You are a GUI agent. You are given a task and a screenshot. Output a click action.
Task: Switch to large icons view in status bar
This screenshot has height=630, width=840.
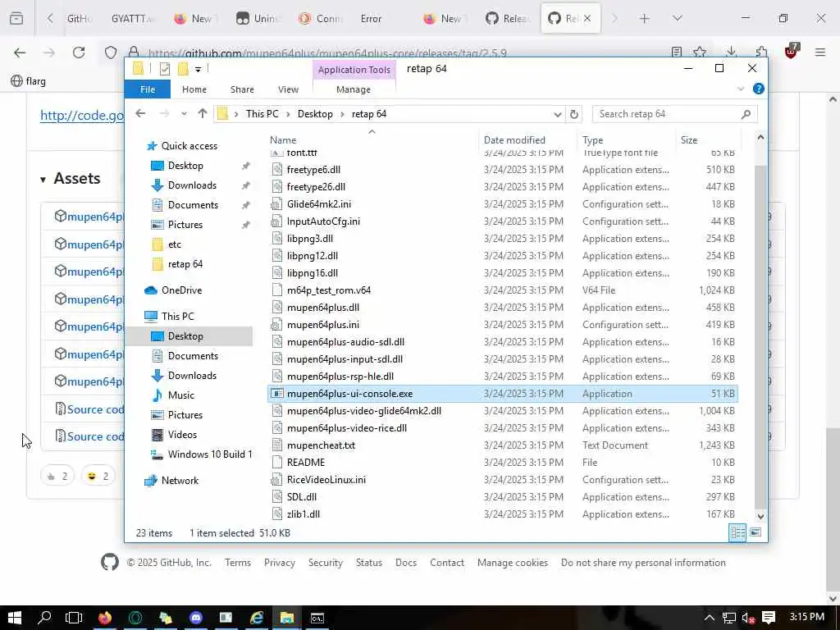coord(756,532)
